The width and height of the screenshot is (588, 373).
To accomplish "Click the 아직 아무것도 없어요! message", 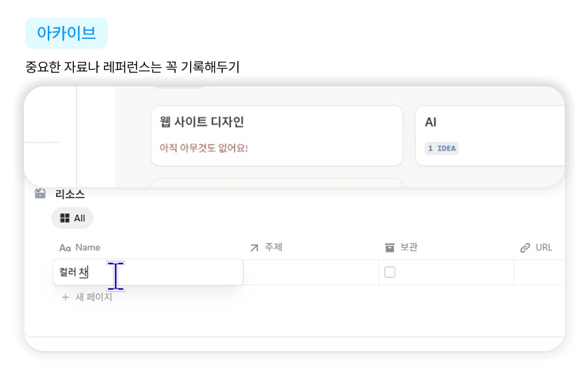I will point(203,148).
